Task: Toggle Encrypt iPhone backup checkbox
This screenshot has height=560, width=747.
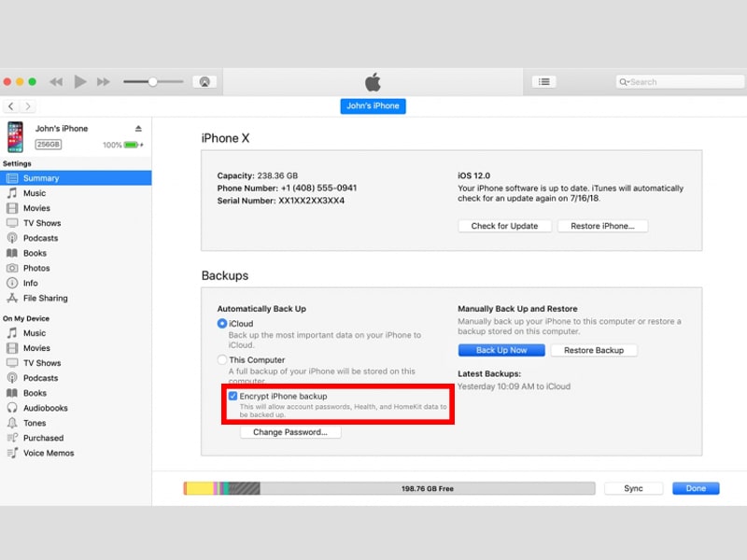Action: tap(233, 396)
